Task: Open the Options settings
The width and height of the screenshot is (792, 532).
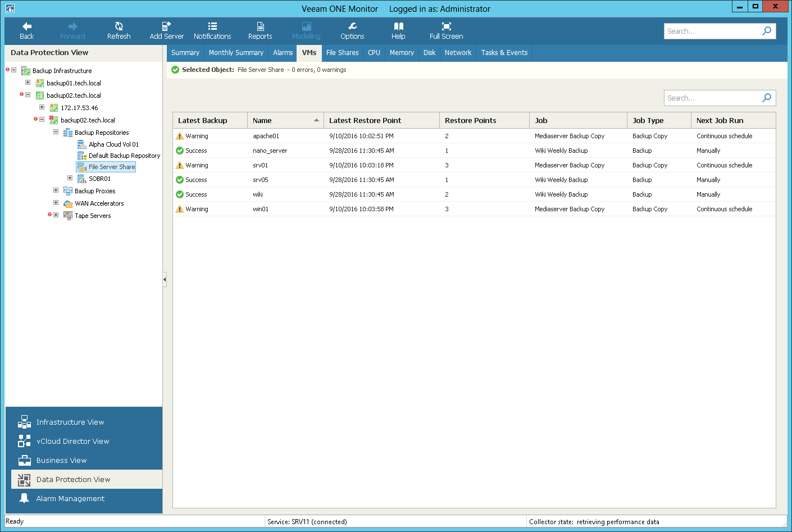Action: click(352, 31)
